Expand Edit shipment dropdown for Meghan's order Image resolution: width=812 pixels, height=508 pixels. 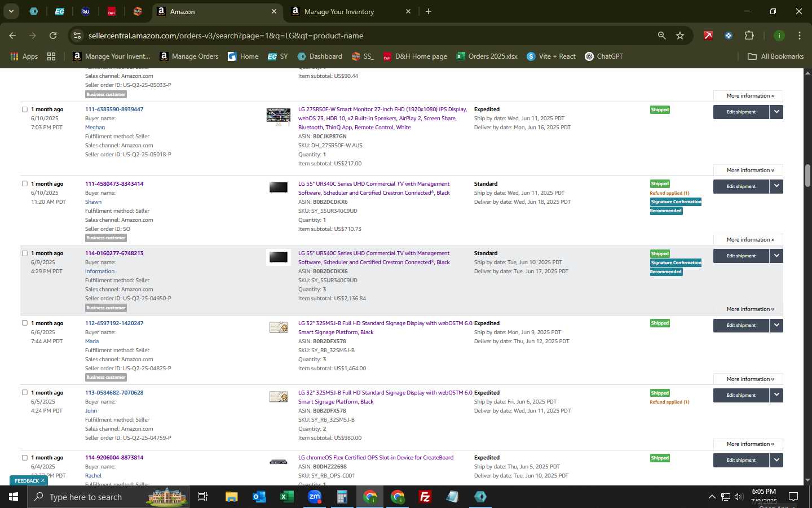click(x=776, y=112)
